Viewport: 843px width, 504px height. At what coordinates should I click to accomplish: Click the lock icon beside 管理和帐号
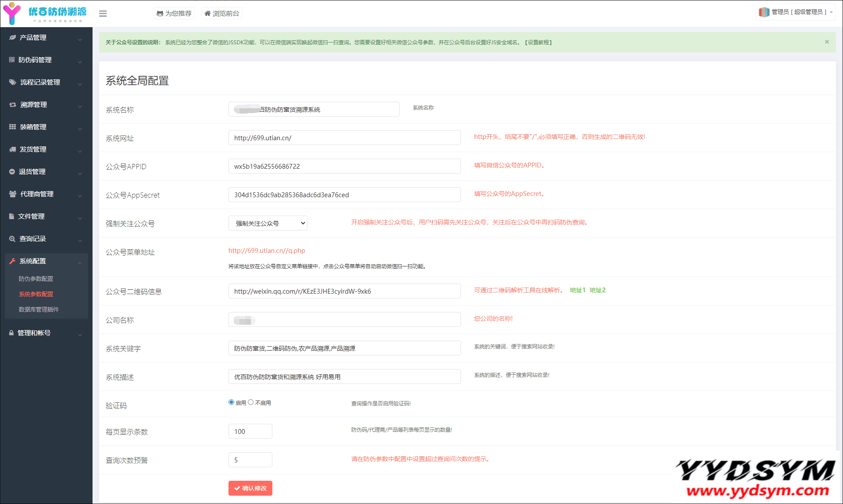click(x=11, y=333)
